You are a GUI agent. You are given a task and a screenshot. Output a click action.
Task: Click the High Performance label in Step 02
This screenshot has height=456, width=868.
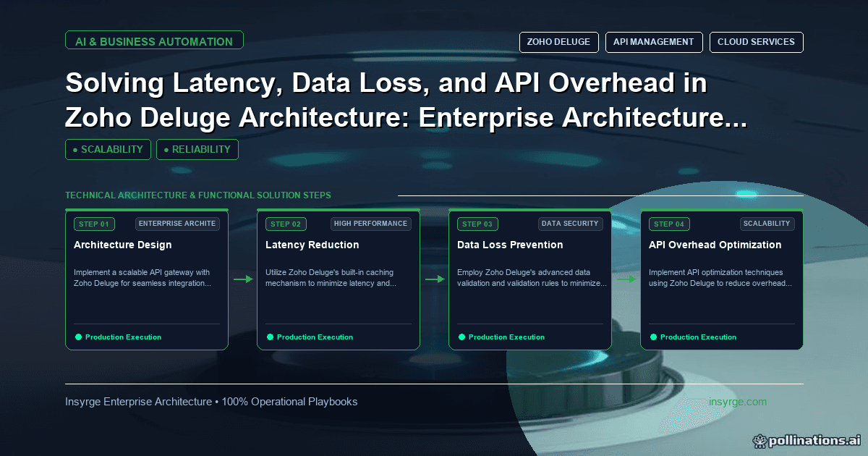point(370,224)
